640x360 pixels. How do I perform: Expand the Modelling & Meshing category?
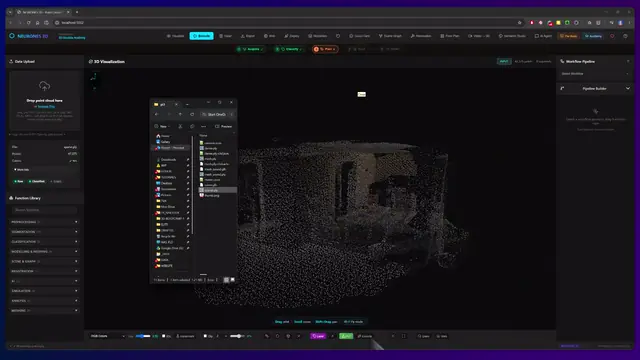pos(44,251)
